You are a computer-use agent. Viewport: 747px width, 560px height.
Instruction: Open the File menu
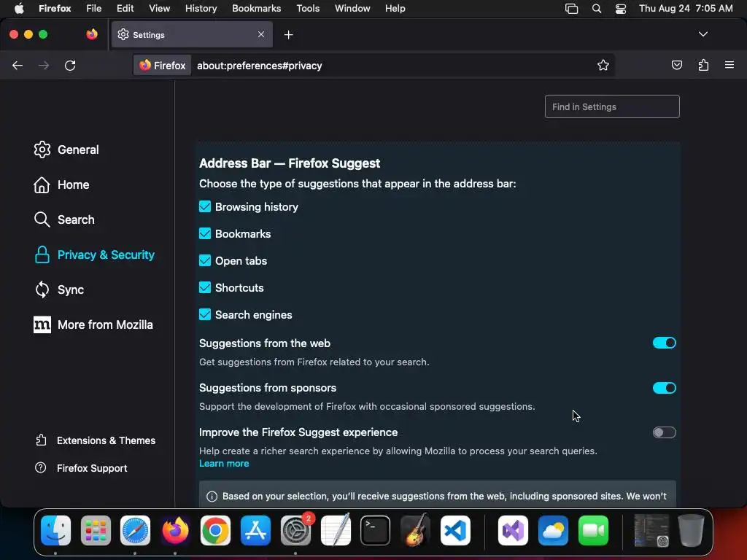point(94,9)
